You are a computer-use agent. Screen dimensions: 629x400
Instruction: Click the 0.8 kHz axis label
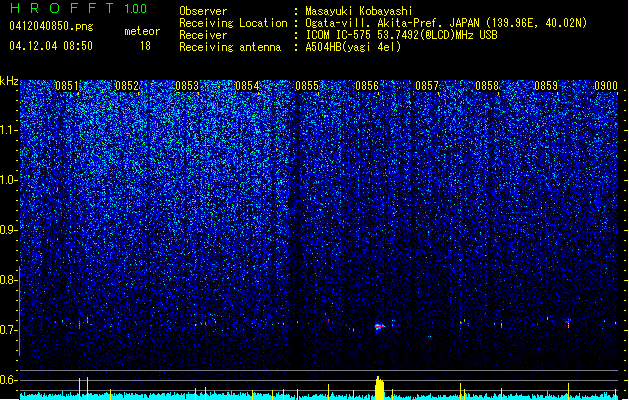click(x=8, y=280)
